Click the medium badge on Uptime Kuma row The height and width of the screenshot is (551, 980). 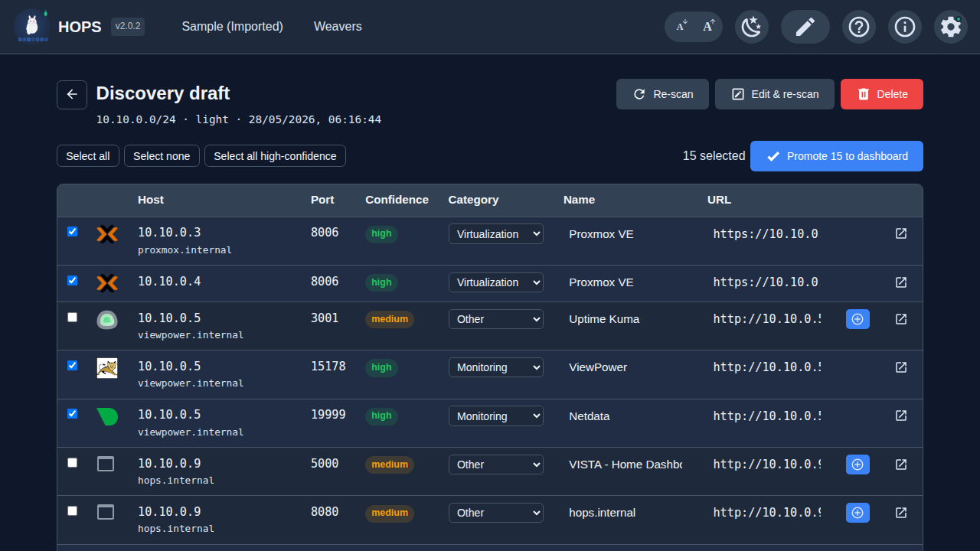390,319
